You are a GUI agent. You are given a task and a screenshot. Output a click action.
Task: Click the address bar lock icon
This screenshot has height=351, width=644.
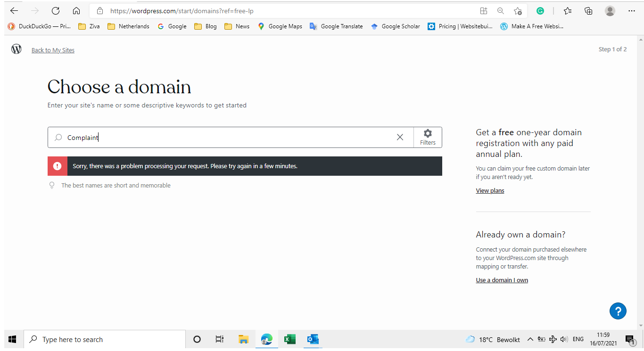click(x=99, y=11)
